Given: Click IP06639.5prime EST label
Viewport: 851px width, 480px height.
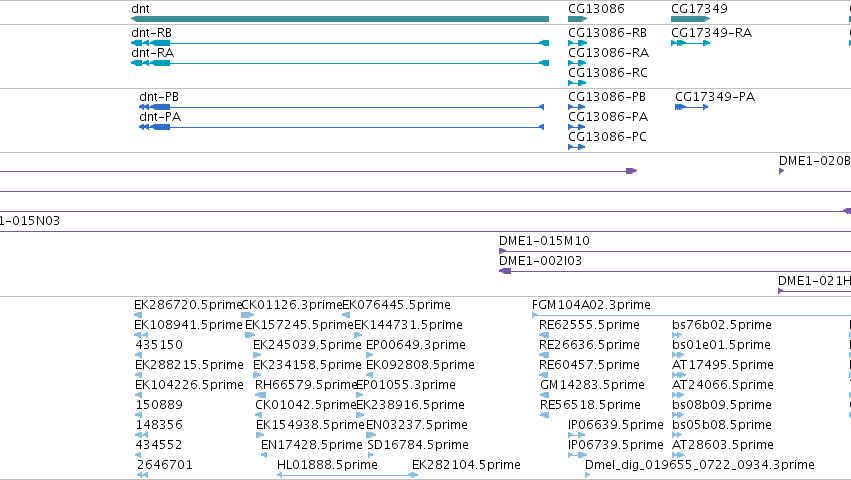Looking at the screenshot, I should (x=616, y=425).
